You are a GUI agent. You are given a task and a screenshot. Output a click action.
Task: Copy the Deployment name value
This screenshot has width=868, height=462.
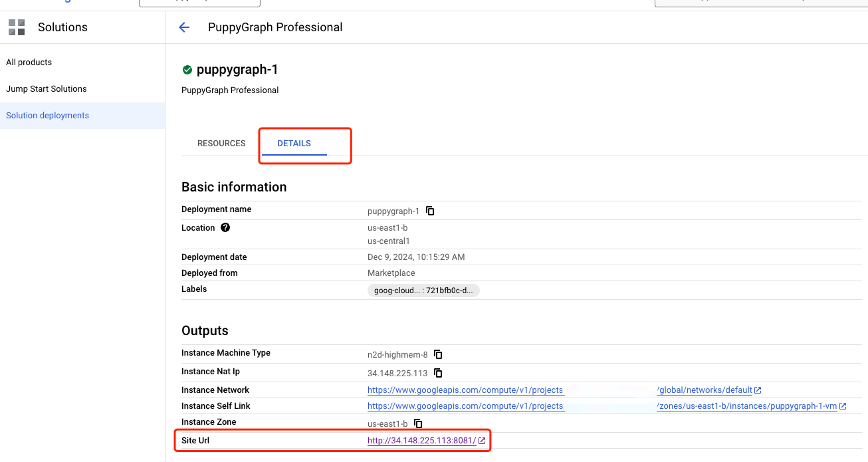(x=430, y=211)
